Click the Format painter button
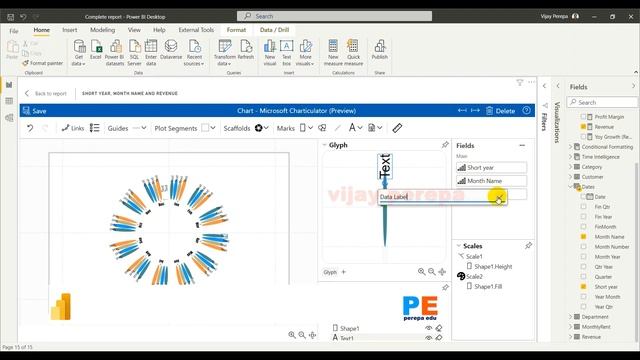The height and width of the screenshot is (360, 640). [43, 63]
